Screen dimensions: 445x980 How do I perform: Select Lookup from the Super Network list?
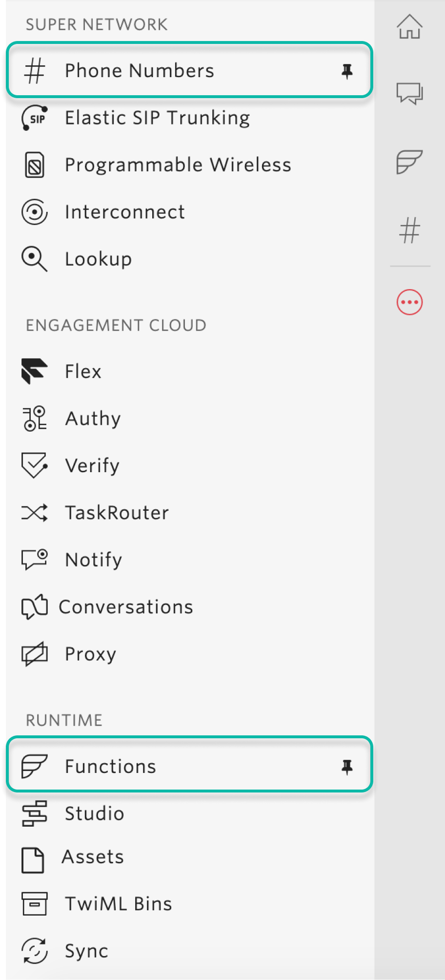(x=98, y=259)
